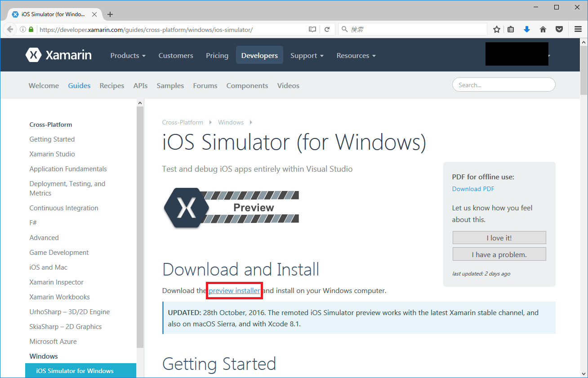
Task: Select the Developers nav item
Action: [259, 55]
